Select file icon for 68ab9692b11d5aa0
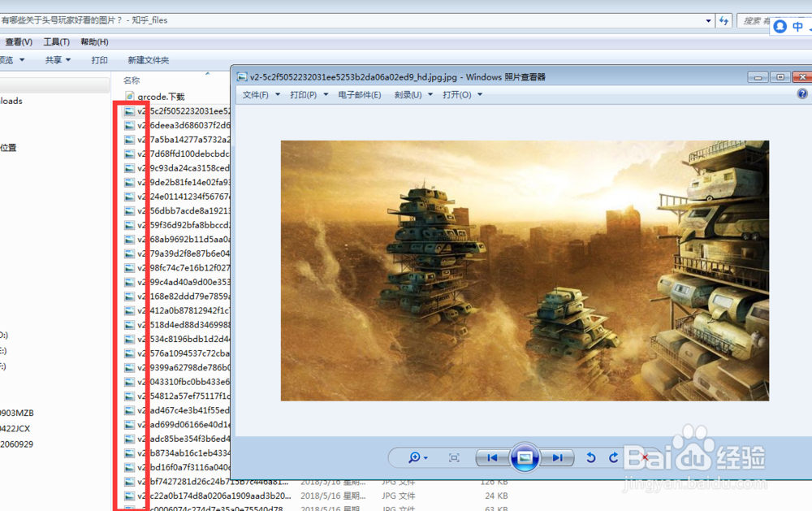812x511 pixels. point(129,240)
